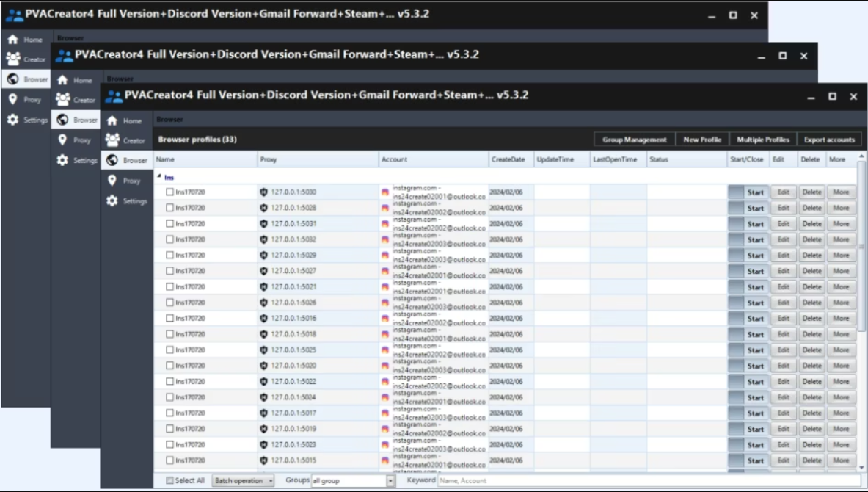
Task: Check the profile box for proxy 127.0.0.1:5024
Action: tap(170, 397)
